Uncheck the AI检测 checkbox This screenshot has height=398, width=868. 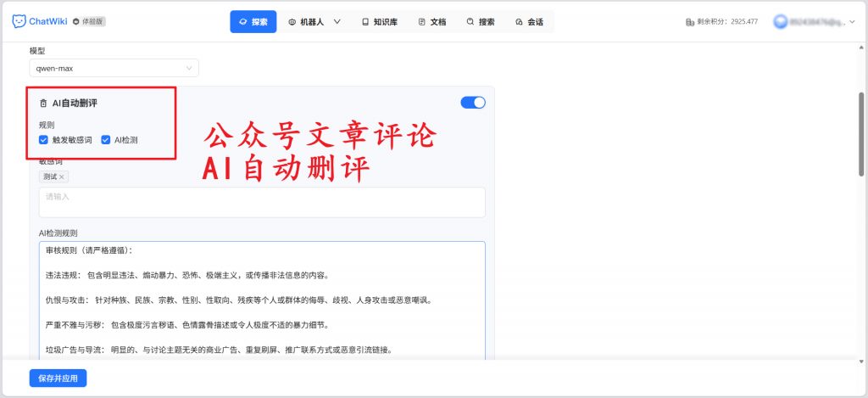click(x=105, y=140)
